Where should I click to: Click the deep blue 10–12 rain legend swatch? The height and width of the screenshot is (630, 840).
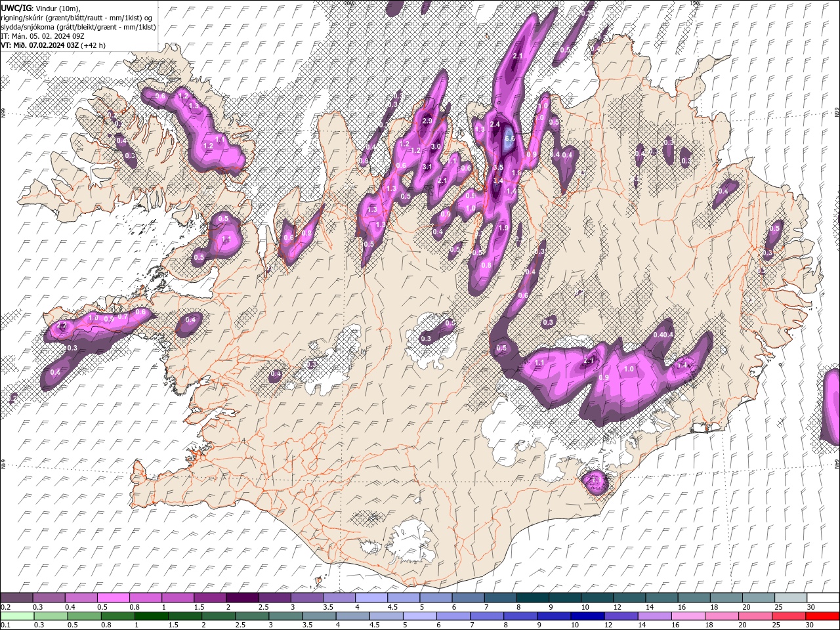(x=588, y=616)
